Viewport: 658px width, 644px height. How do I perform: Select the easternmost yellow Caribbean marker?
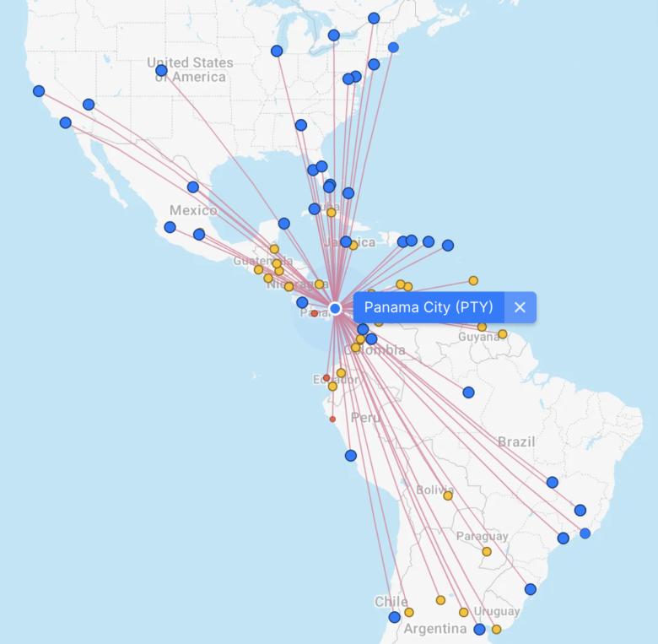[473, 280]
